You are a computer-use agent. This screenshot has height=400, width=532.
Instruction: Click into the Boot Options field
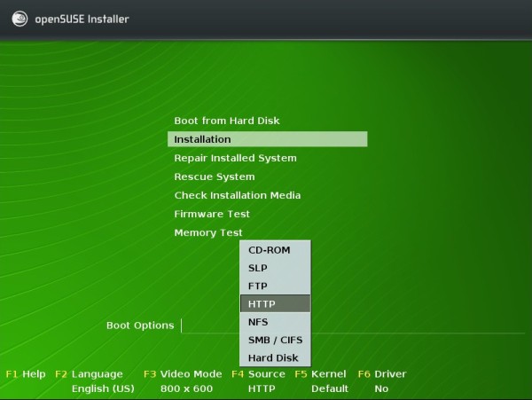pyautogui.click(x=353, y=325)
